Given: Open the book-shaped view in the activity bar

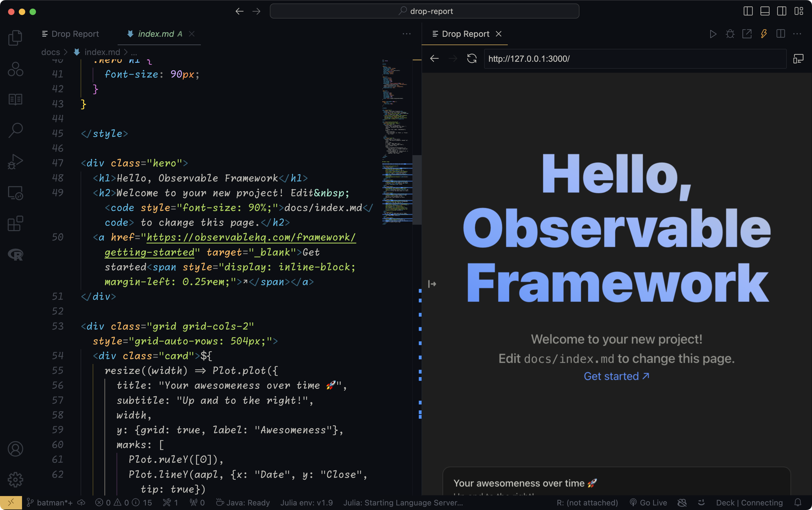Looking at the screenshot, I should pyautogui.click(x=15, y=99).
